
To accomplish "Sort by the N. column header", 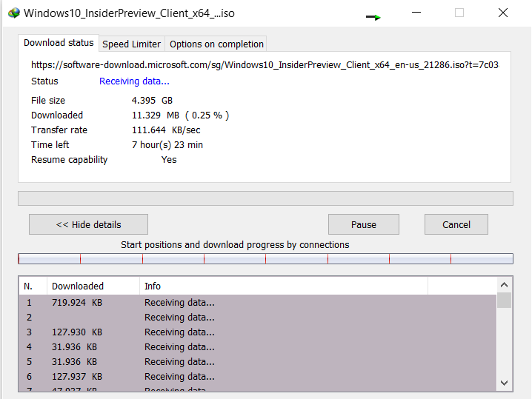I will pos(33,286).
